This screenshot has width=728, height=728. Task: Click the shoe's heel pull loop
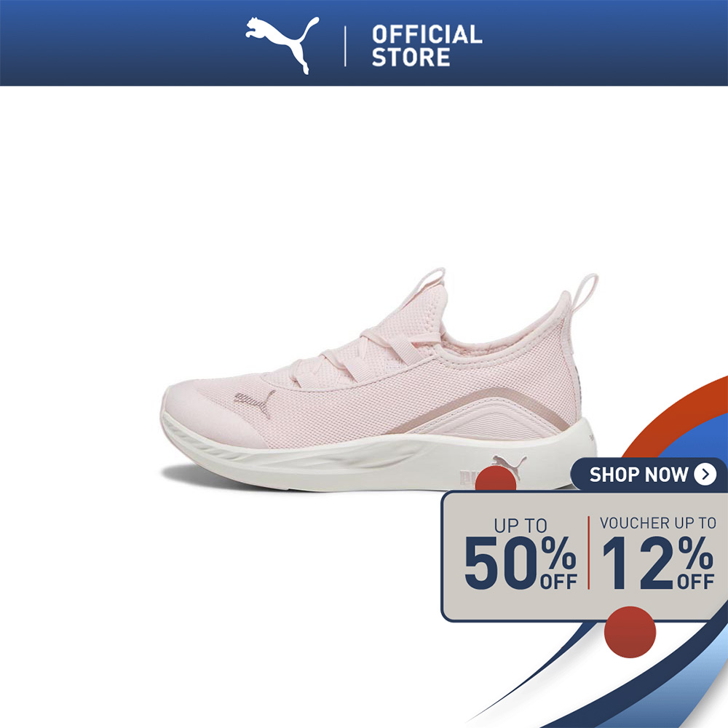click(587, 292)
